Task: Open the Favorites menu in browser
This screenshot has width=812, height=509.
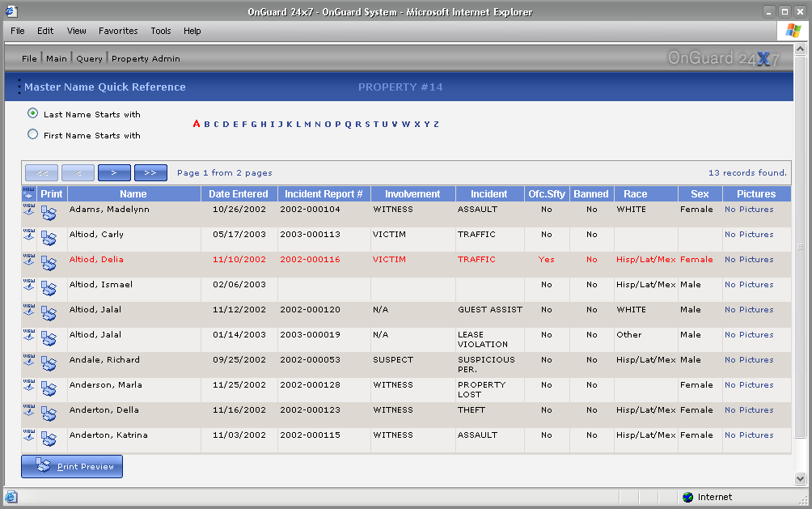Action: point(118,31)
